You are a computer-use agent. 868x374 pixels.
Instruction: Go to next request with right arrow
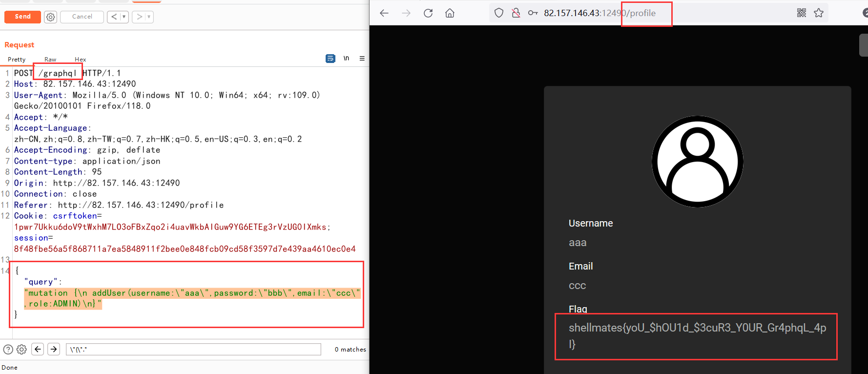click(x=139, y=17)
